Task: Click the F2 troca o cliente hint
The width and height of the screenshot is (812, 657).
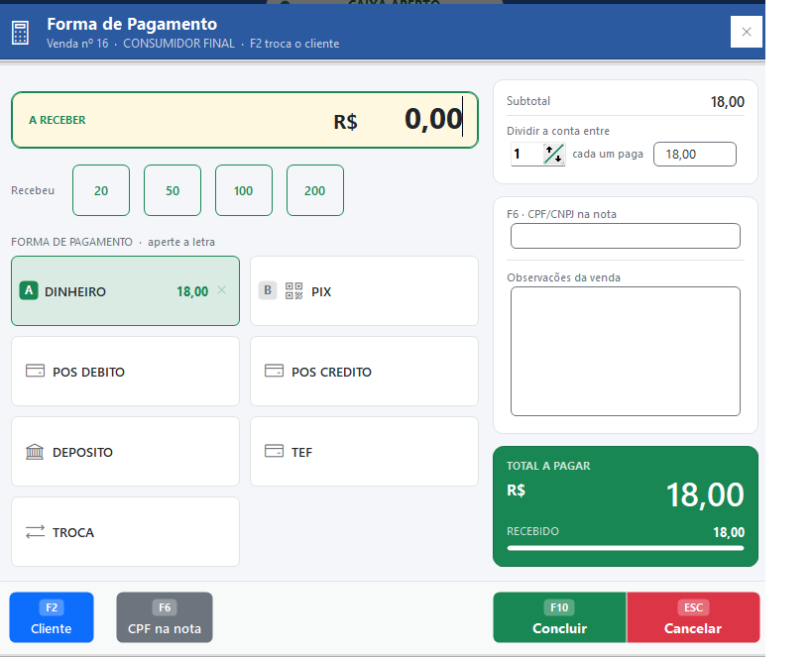Action: pyautogui.click(x=294, y=44)
